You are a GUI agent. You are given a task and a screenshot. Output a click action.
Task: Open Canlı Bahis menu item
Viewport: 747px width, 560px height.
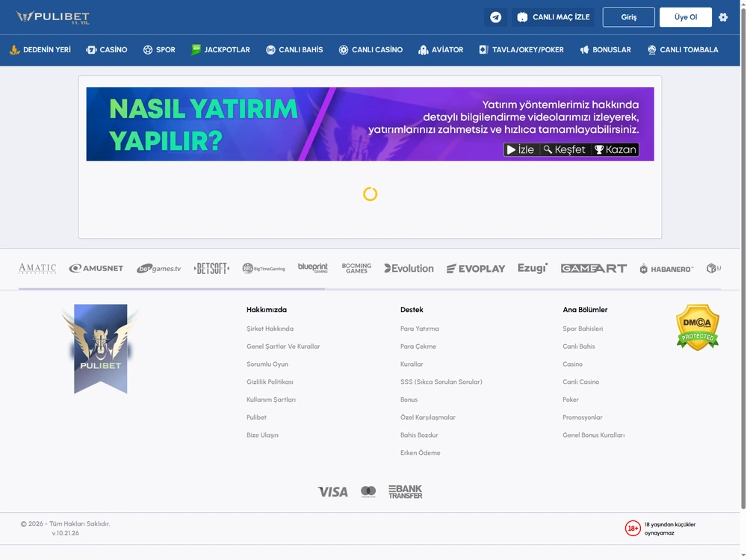(294, 49)
